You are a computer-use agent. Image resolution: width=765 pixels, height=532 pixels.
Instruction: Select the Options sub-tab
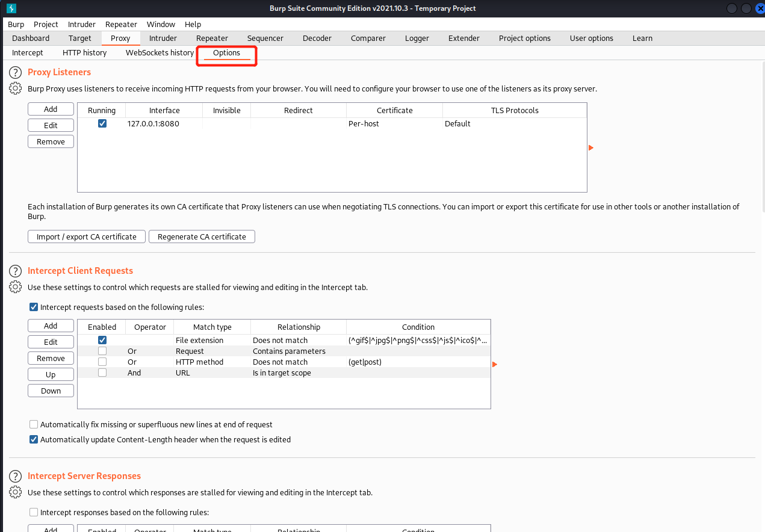[227, 53]
